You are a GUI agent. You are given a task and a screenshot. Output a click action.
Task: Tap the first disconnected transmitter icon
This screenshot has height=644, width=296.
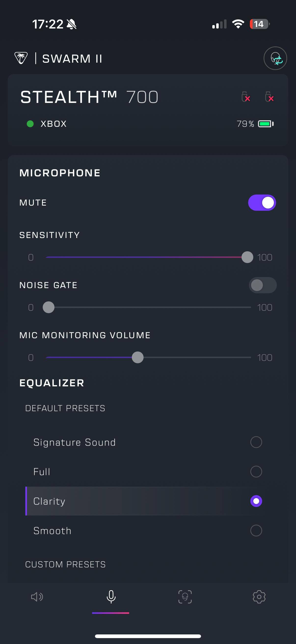(x=246, y=97)
